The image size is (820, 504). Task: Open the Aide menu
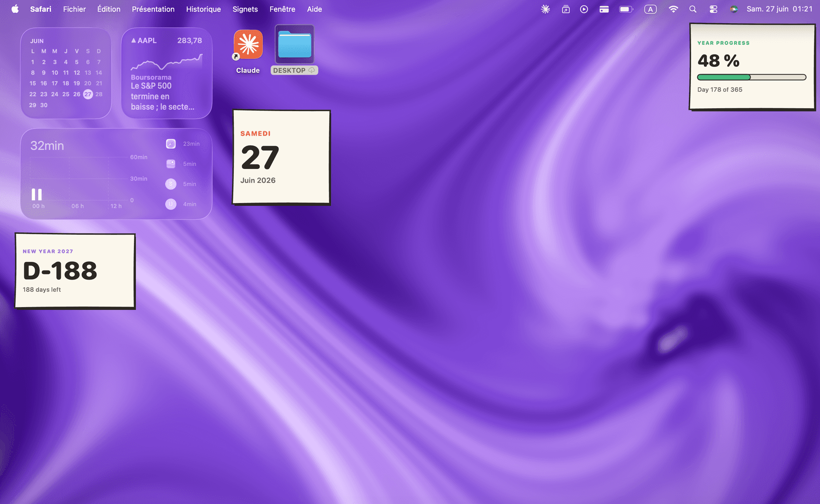[315, 9]
